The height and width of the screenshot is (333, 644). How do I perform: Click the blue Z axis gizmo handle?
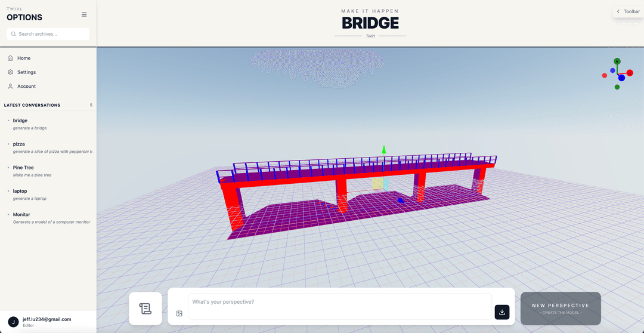(x=621, y=78)
